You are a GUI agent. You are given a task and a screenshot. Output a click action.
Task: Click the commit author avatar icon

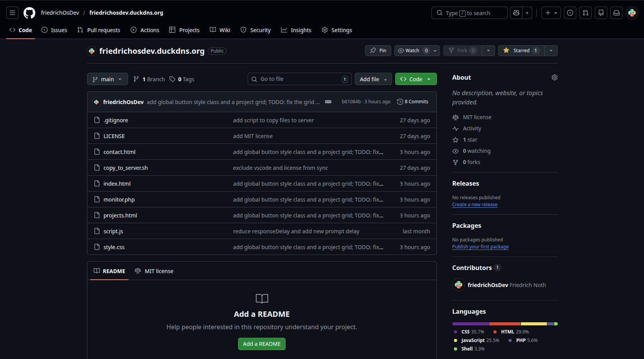(96, 102)
